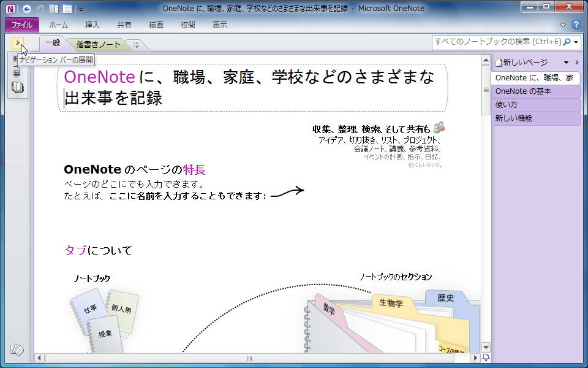Open the 新しいページ dropdown arrow
Image resolution: width=588 pixels, height=368 pixels.
tap(566, 63)
